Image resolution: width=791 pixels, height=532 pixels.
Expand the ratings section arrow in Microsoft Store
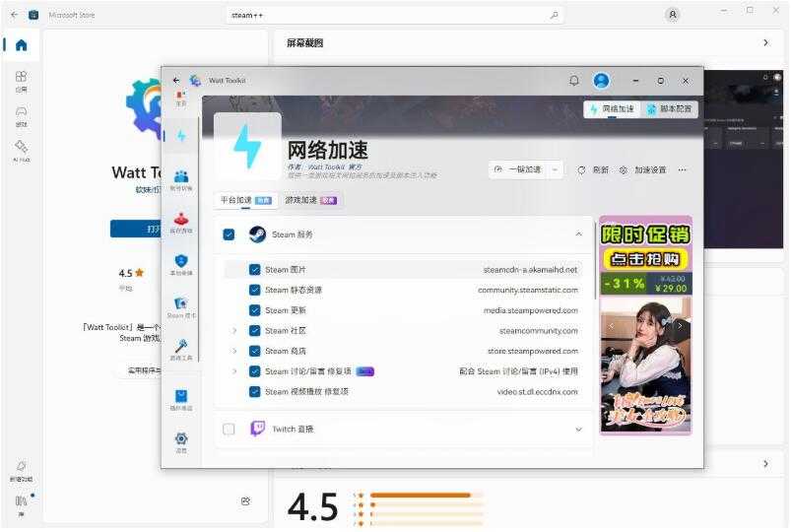pos(765,463)
